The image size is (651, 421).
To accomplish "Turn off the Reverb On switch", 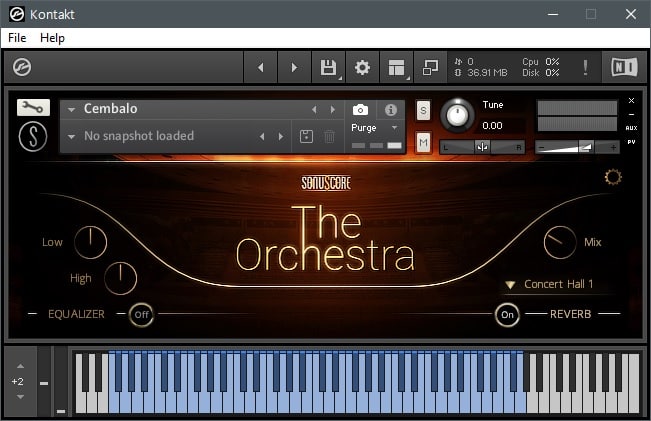I will [x=507, y=314].
